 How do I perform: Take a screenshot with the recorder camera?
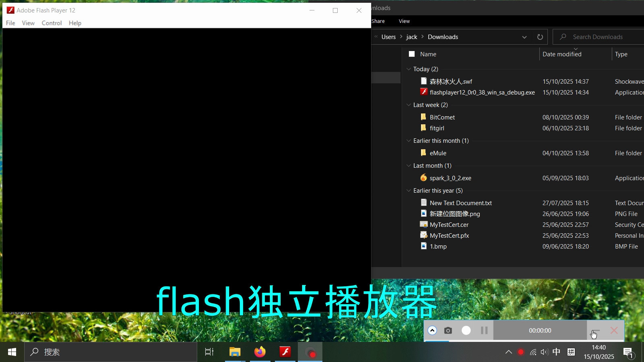click(x=448, y=331)
